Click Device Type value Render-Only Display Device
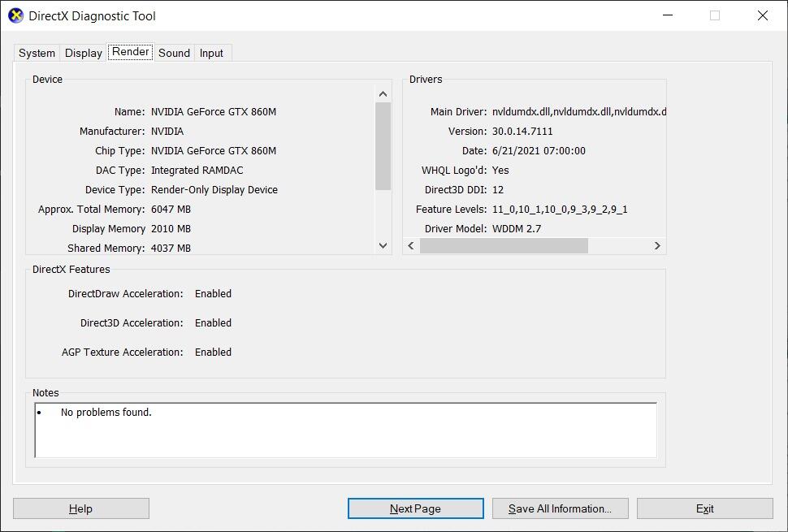788x532 pixels. tap(214, 190)
